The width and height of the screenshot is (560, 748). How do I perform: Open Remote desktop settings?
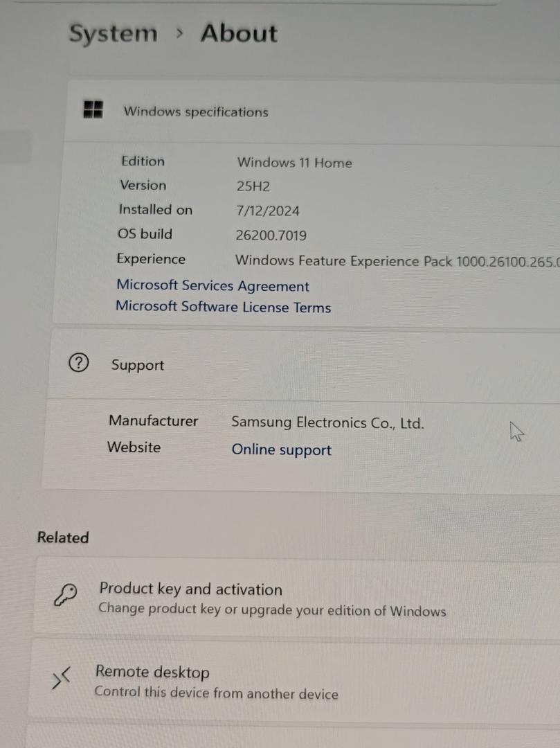152,672
